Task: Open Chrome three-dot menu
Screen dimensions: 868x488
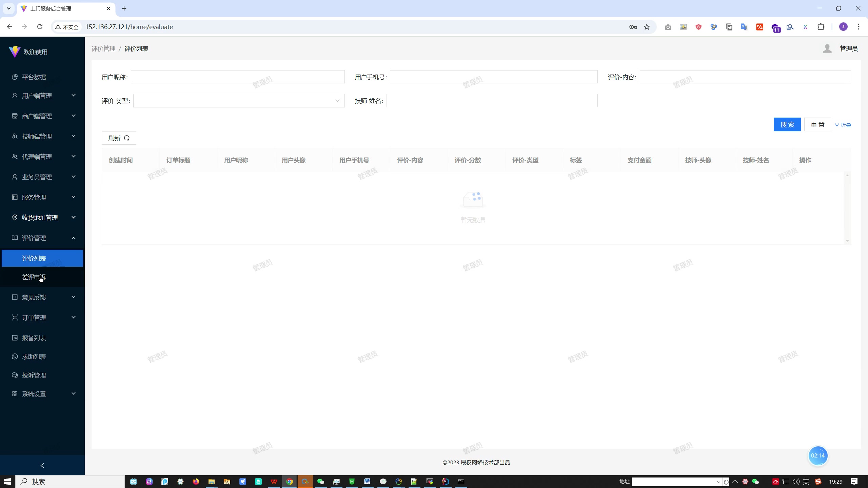Action: click(x=859, y=27)
